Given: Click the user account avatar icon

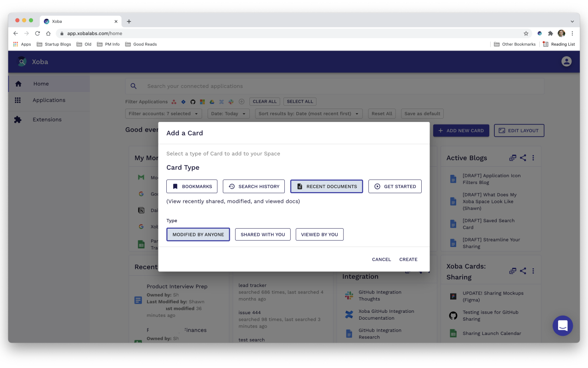Looking at the screenshot, I should [566, 62].
